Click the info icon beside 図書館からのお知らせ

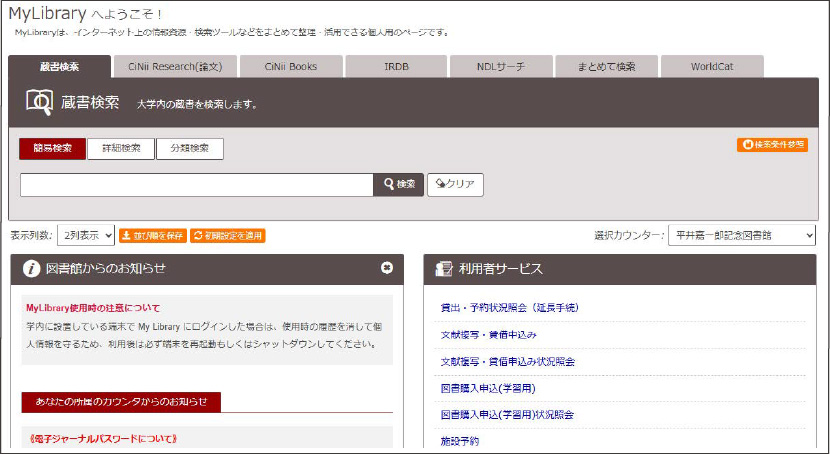pyautogui.click(x=32, y=268)
